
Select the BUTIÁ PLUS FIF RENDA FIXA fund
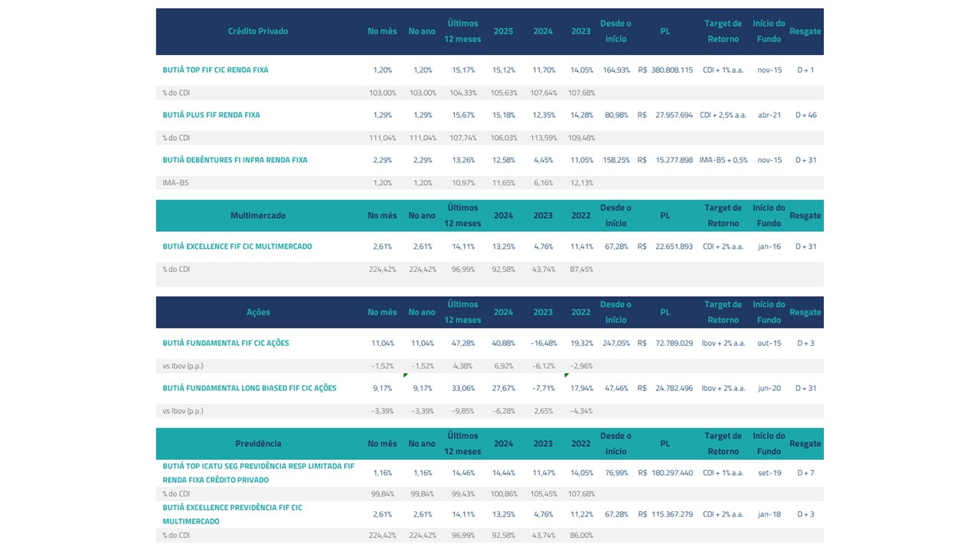(x=211, y=115)
